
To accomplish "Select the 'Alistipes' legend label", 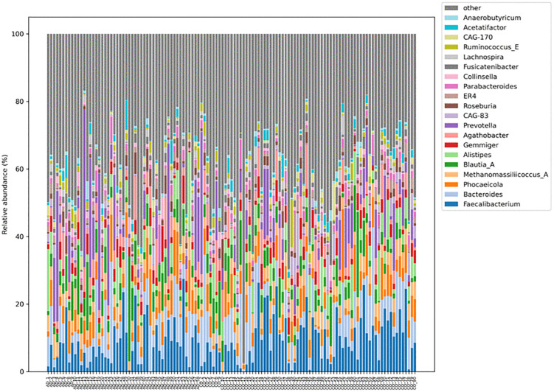I will [x=477, y=155].
